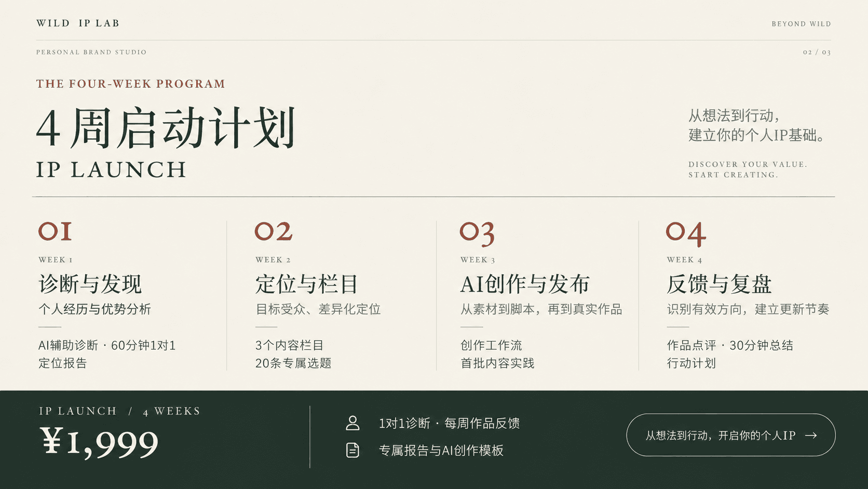The height and width of the screenshot is (489, 868).
Task: Click the 行动计划 line
Action: [691, 363]
